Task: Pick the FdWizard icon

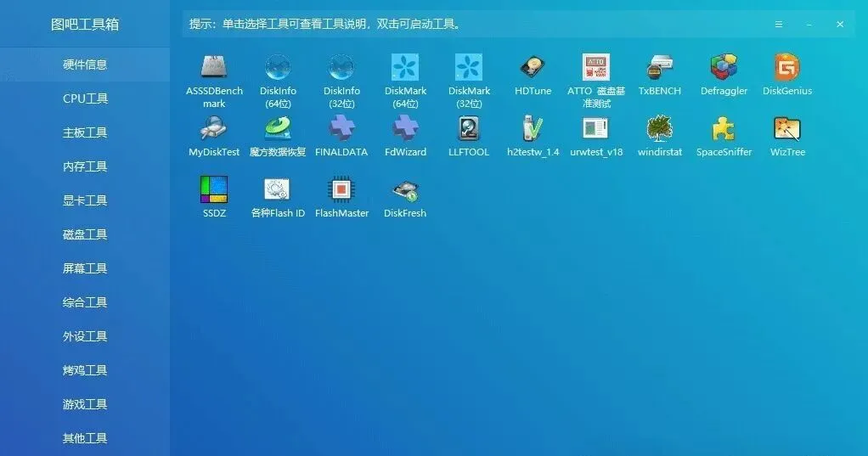Action: [x=405, y=128]
